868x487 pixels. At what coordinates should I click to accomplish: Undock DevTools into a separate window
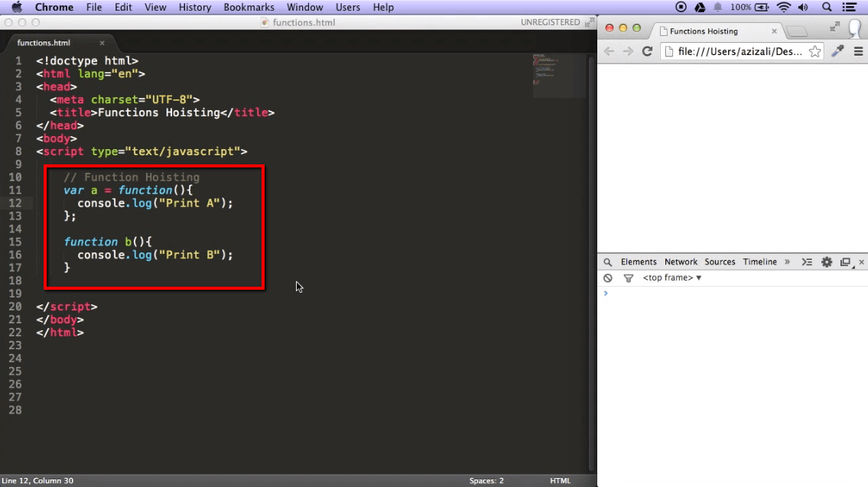(845, 261)
